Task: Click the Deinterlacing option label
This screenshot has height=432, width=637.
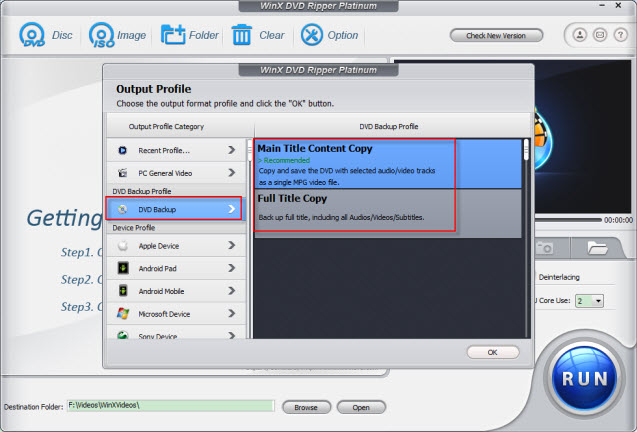Action: pyautogui.click(x=559, y=278)
